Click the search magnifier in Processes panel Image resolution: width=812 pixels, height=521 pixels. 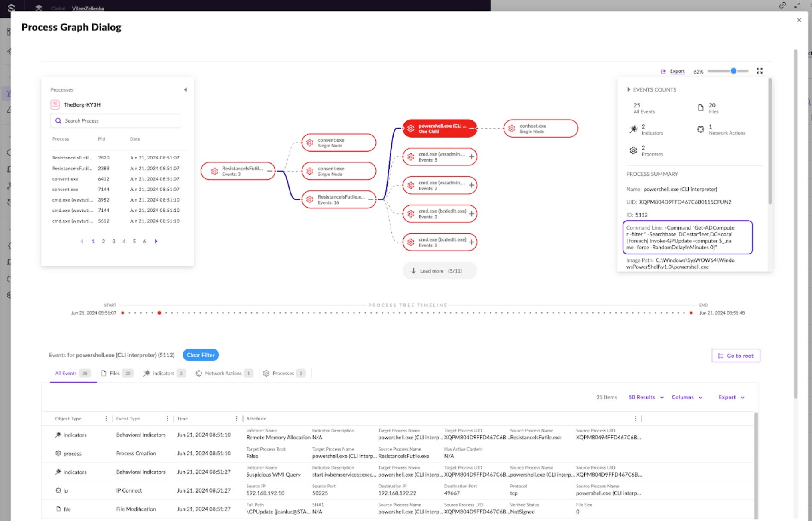(58, 121)
